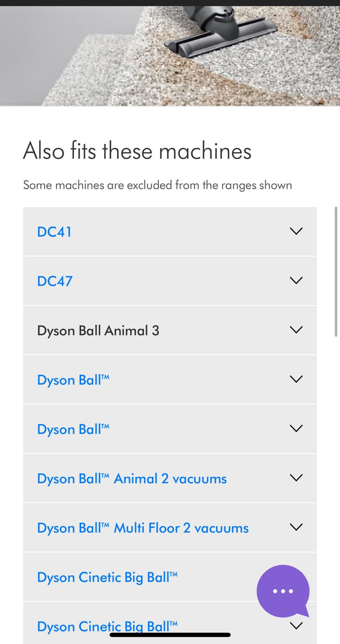This screenshot has height=644, width=340.
Task: Click the 'Also fits these machines' heading
Action: 137,151
